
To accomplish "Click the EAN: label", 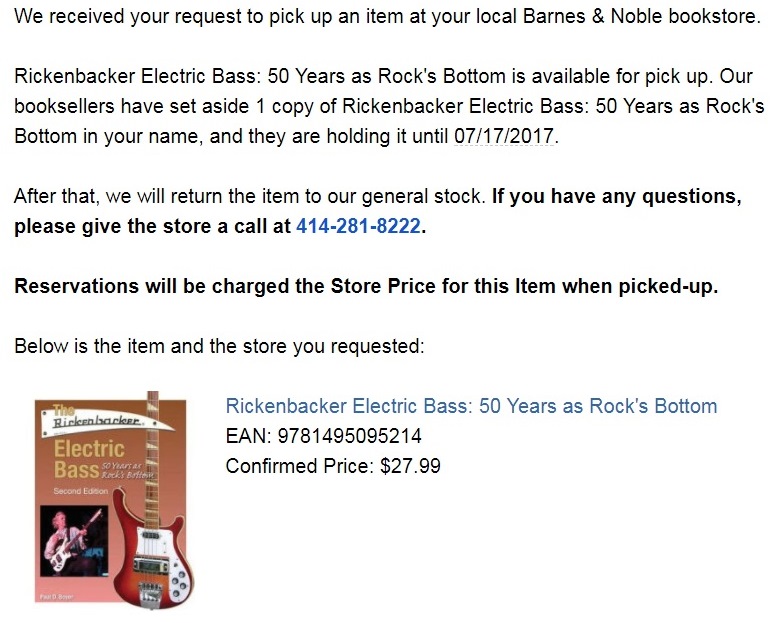I will point(249,436).
